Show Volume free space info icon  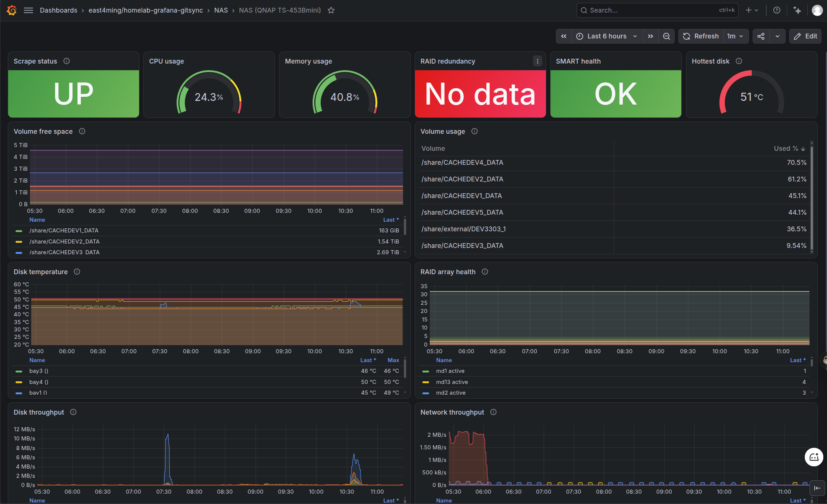pyautogui.click(x=82, y=131)
